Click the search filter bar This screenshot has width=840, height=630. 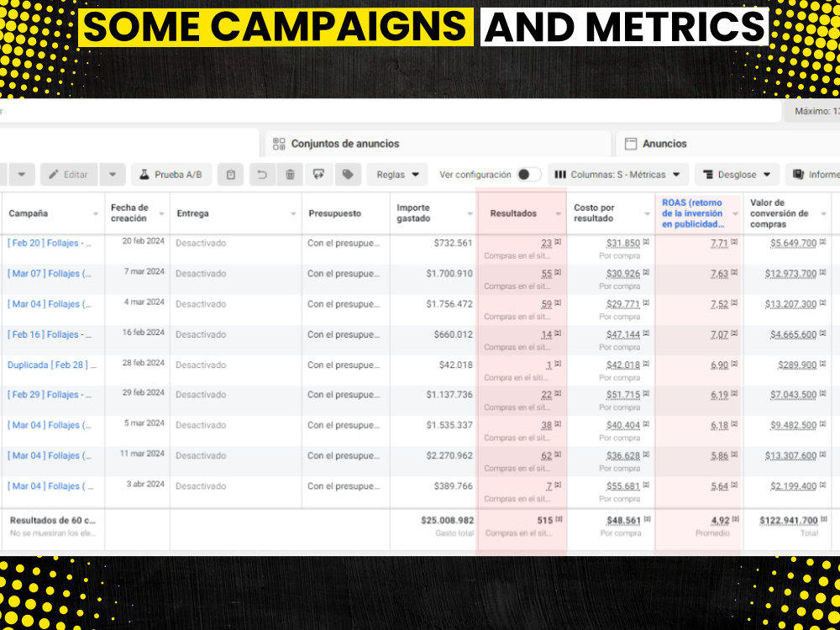390,112
